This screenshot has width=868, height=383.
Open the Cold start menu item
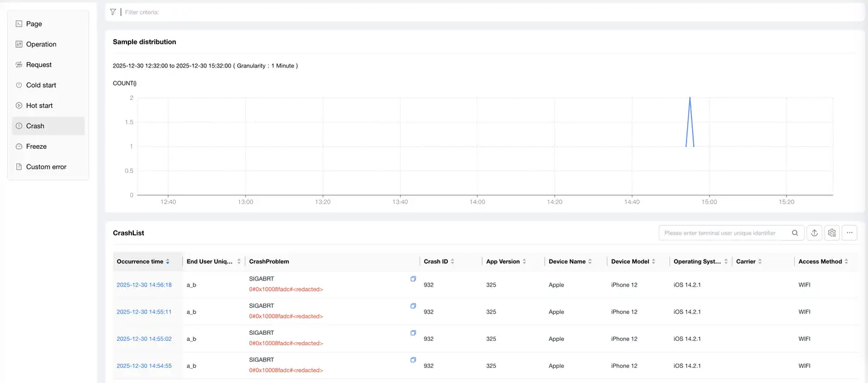pyautogui.click(x=41, y=86)
